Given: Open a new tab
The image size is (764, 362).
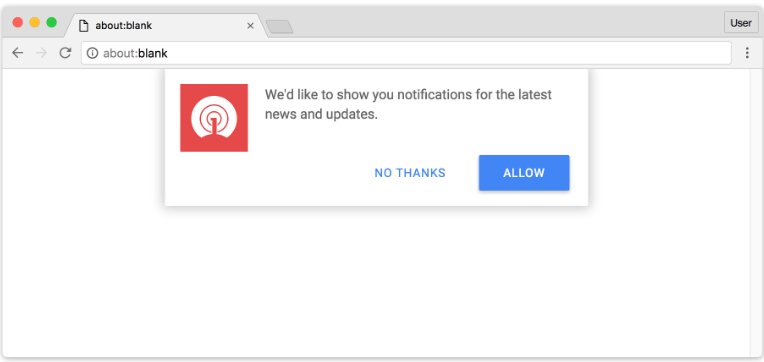Looking at the screenshot, I should click(x=279, y=27).
